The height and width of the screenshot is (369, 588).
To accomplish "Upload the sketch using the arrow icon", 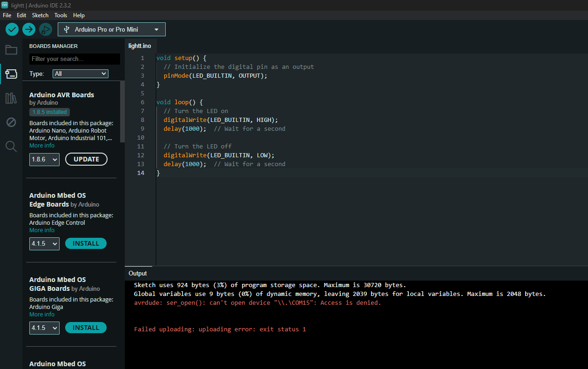I will click(x=28, y=29).
